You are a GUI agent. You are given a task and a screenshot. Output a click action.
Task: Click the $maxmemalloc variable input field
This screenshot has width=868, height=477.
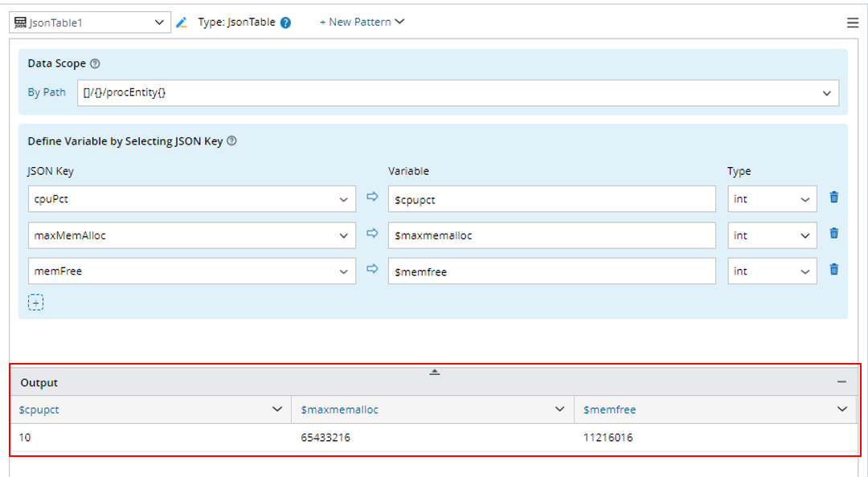[551, 235]
